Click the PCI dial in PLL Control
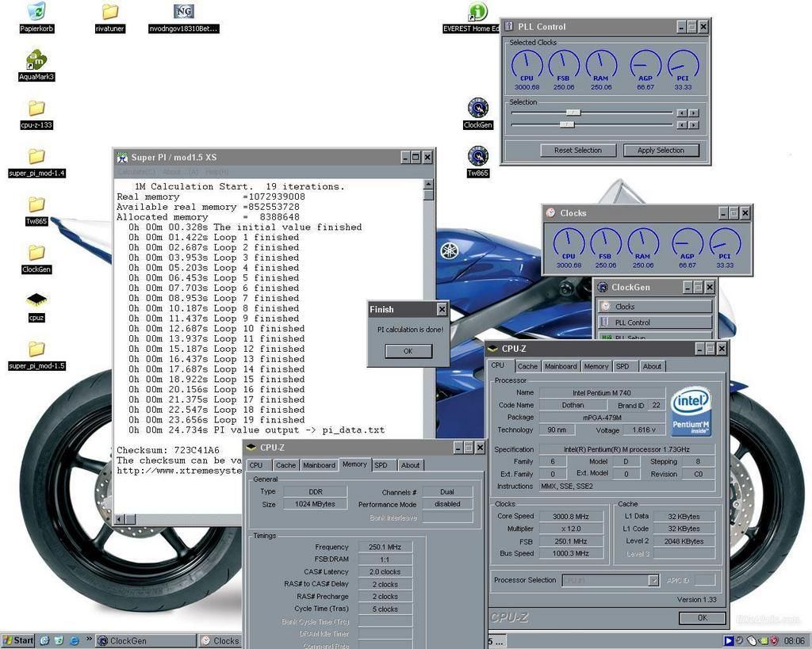Viewport: 812px width, 649px height. pyautogui.click(x=683, y=67)
